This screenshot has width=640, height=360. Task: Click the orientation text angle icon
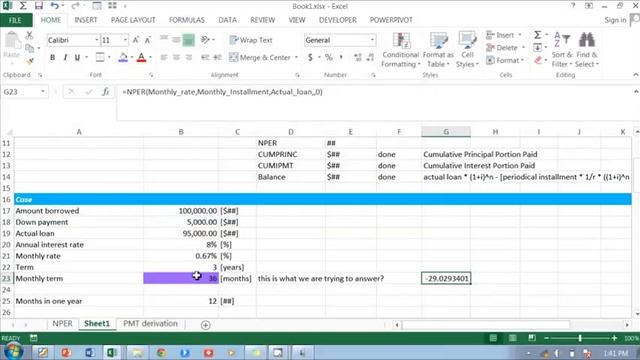click(205, 40)
